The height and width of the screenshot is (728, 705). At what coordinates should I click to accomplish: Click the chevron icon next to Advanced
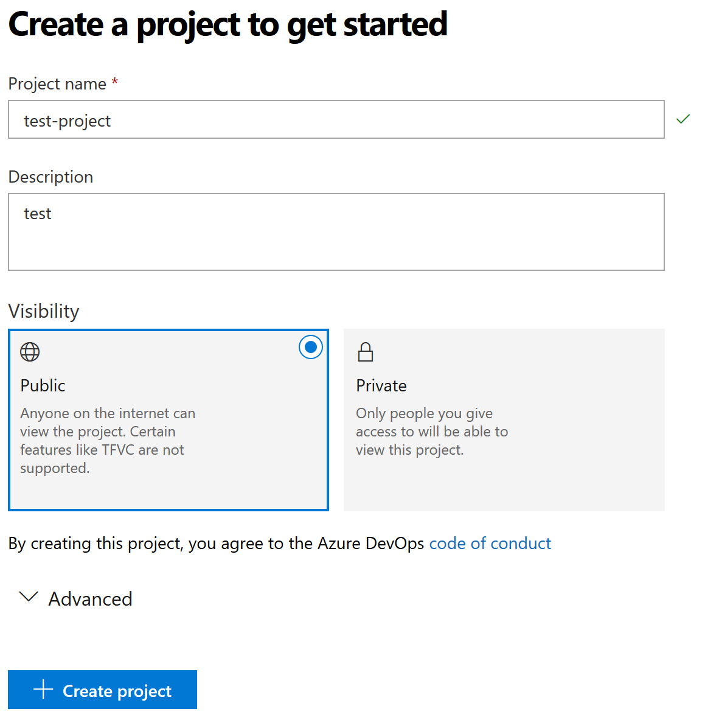click(x=29, y=598)
